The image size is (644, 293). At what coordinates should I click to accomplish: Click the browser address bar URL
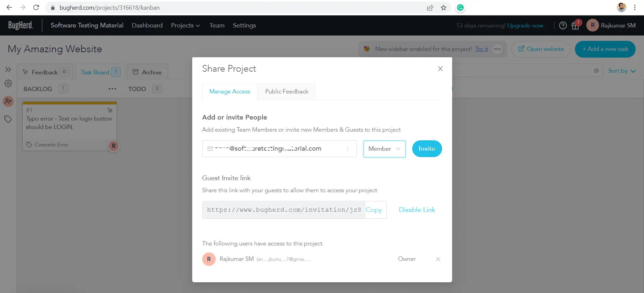110,8
